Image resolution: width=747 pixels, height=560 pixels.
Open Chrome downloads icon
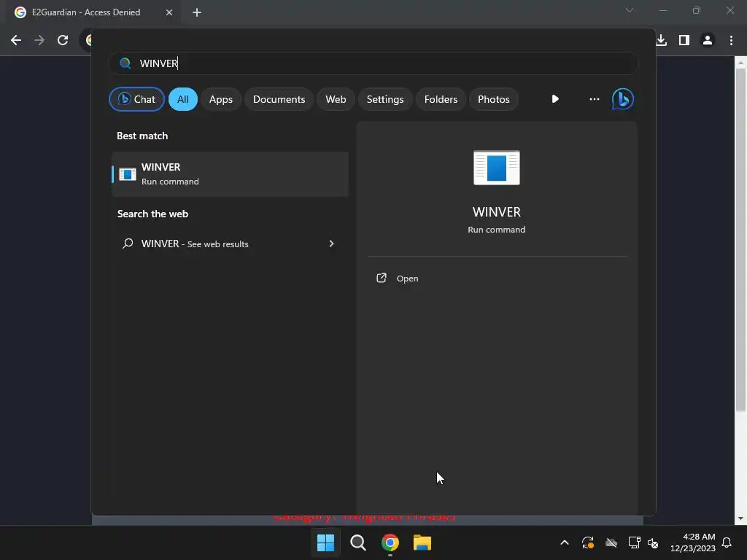[661, 40]
